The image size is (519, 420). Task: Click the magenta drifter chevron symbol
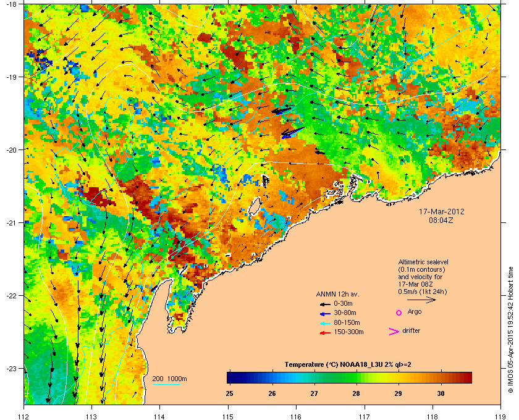coord(394,332)
